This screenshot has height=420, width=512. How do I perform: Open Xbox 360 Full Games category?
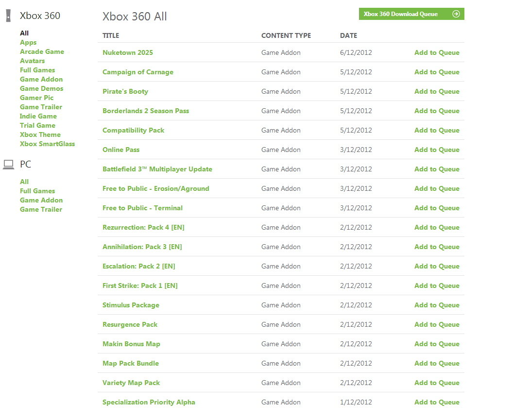[x=37, y=70]
